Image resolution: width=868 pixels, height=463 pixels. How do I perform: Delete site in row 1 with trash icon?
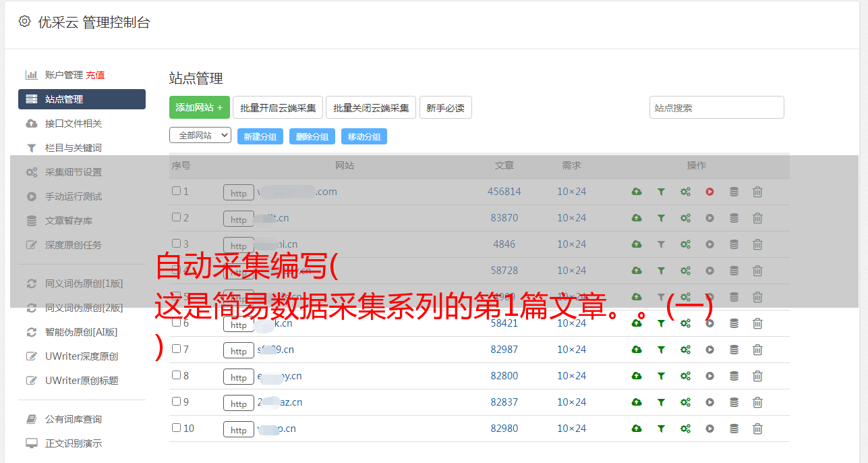[757, 192]
